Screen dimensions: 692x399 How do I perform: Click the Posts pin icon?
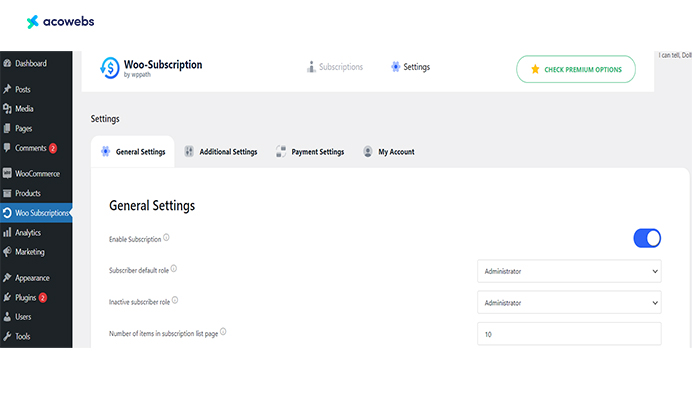click(x=7, y=89)
